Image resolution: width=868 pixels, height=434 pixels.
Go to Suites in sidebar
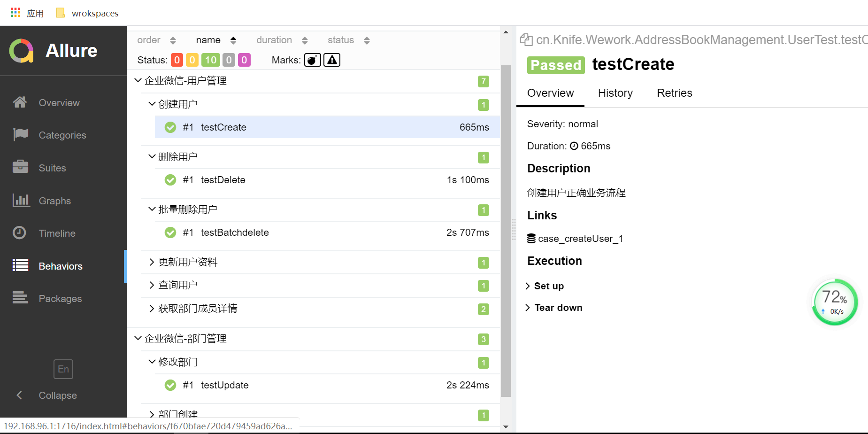pyautogui.click(x=52, y=168)
